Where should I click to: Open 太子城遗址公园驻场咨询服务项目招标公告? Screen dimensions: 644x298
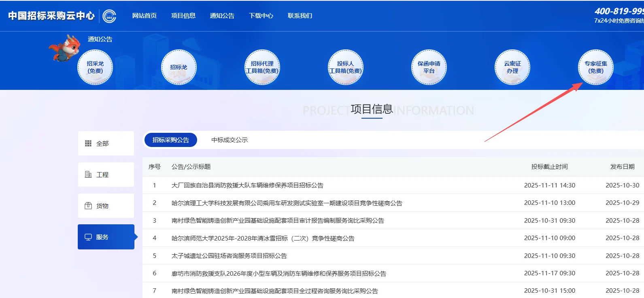coord(229,256)
